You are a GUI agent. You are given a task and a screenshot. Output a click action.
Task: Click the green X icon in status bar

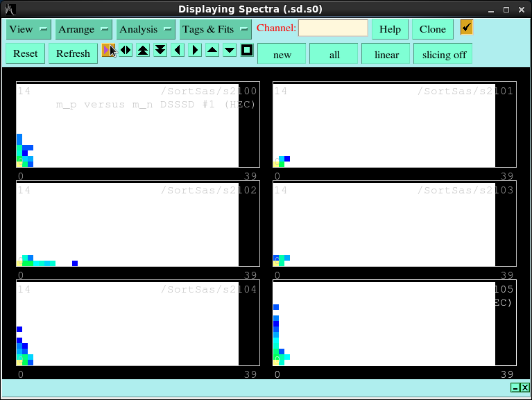524,388
